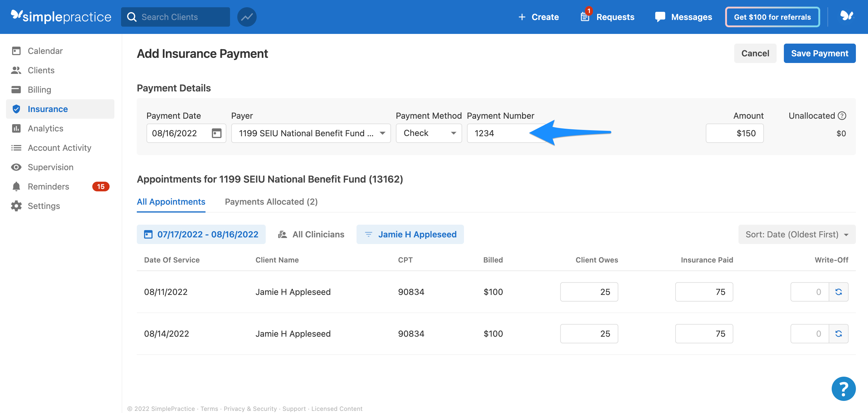Open Settings via the gear icon
Viewport: 868px width, 413px height.
[x=17, y=206]
